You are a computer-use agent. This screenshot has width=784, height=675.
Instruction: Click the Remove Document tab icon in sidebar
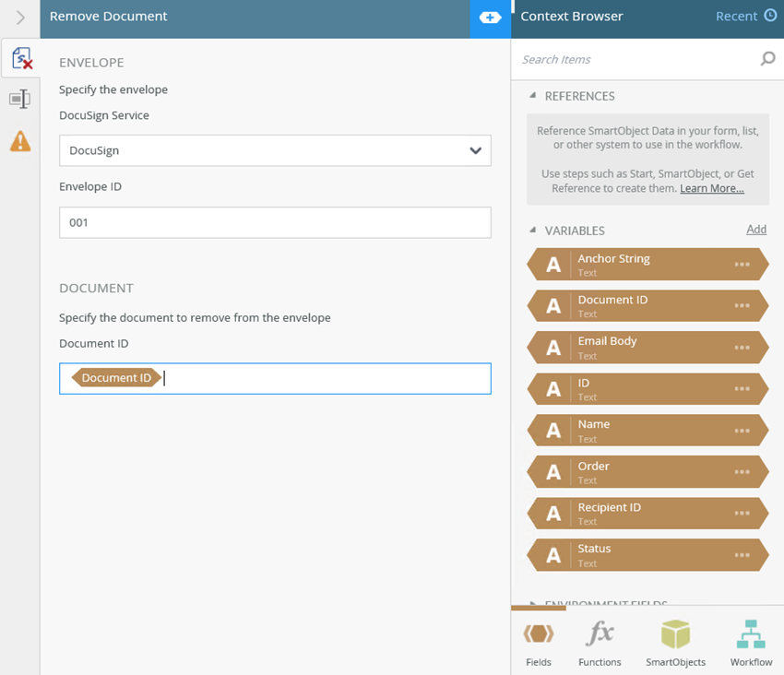[20, 60]
